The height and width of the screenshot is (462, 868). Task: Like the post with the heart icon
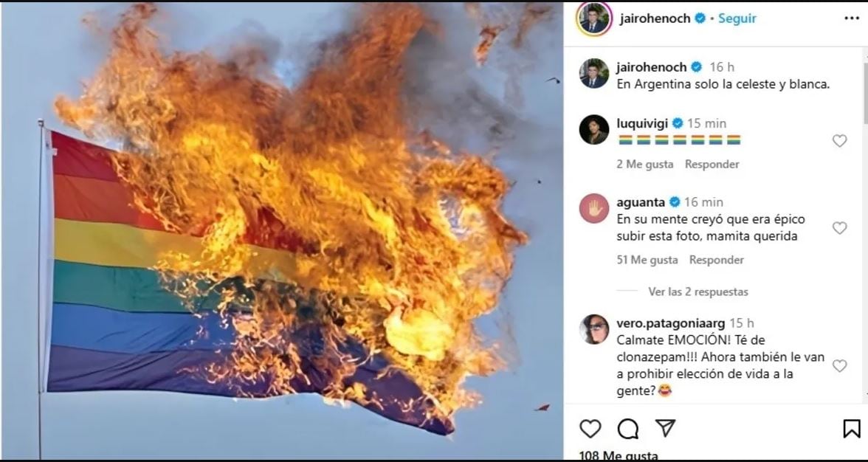[x=590, y=429]
